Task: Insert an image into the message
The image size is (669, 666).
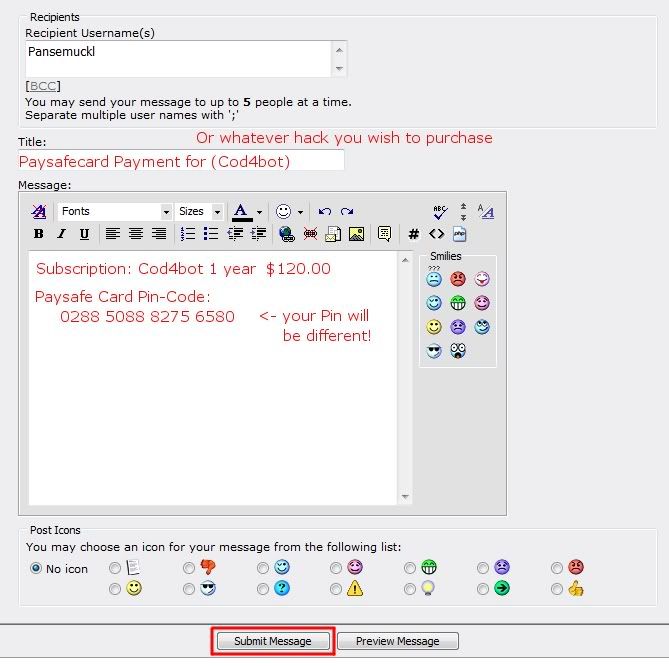Action: (356, 234)
